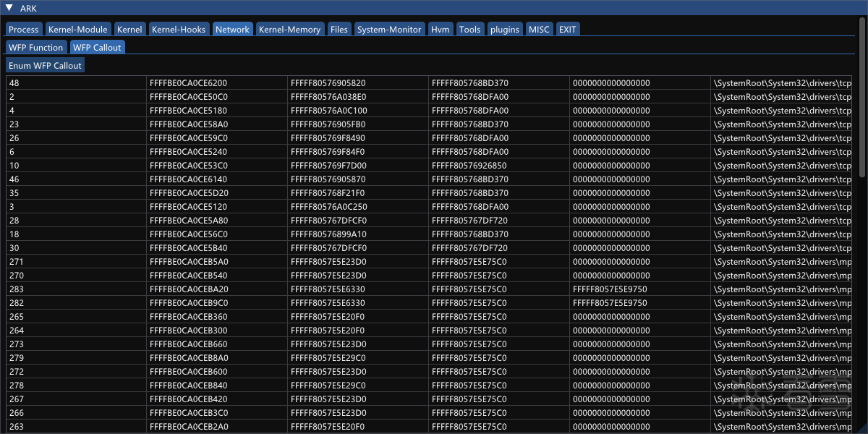The image size is (868, 434).
Task: Select callout ID 266 cell
Action: point(77,413)
